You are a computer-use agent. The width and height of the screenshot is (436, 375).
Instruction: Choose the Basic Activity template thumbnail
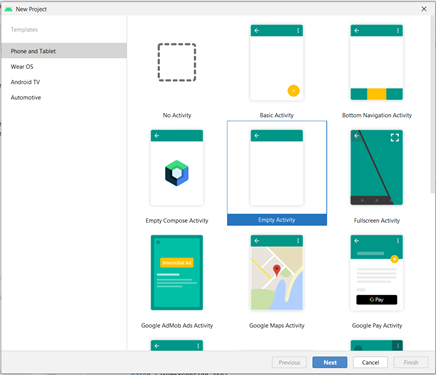277,62
